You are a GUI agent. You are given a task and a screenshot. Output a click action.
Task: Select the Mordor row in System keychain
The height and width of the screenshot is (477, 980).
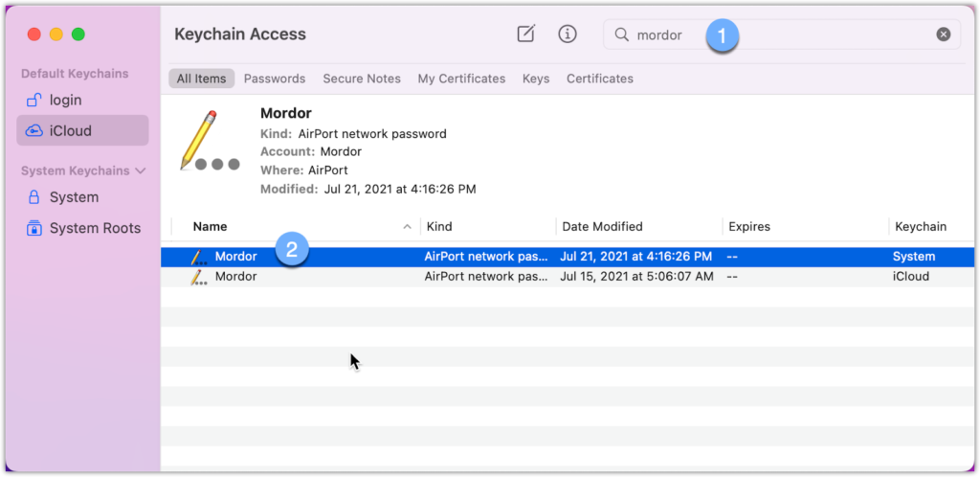coord(568,257)
